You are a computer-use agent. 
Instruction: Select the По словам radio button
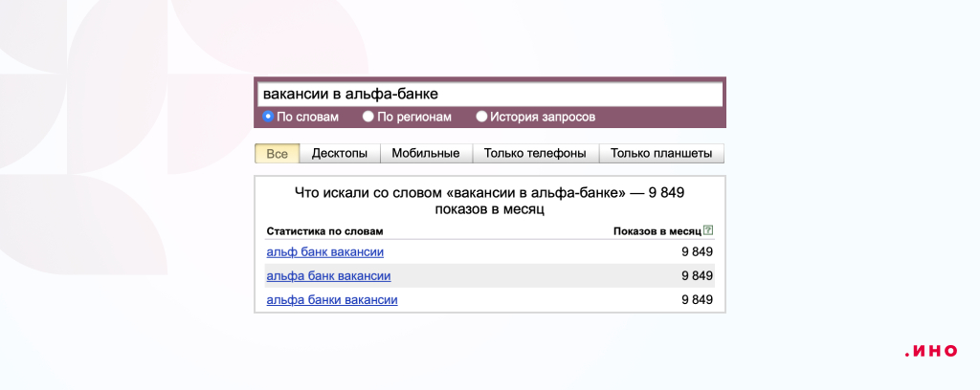[269, 117]
